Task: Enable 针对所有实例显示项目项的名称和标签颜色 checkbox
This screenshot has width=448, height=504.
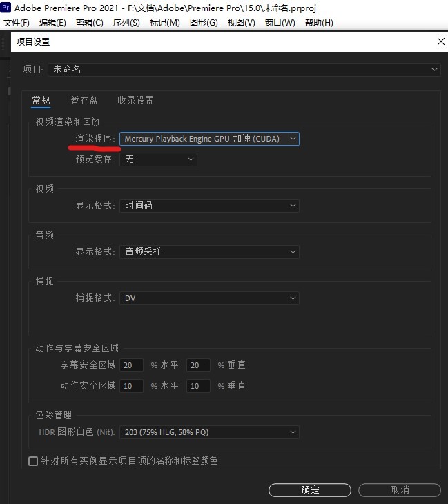Action: coord(33,461)
